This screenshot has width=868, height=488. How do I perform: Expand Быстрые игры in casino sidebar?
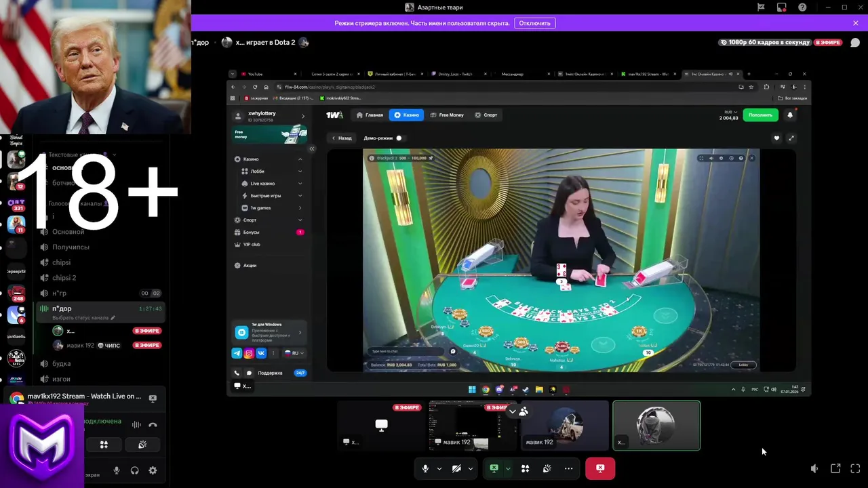point(271,196)
